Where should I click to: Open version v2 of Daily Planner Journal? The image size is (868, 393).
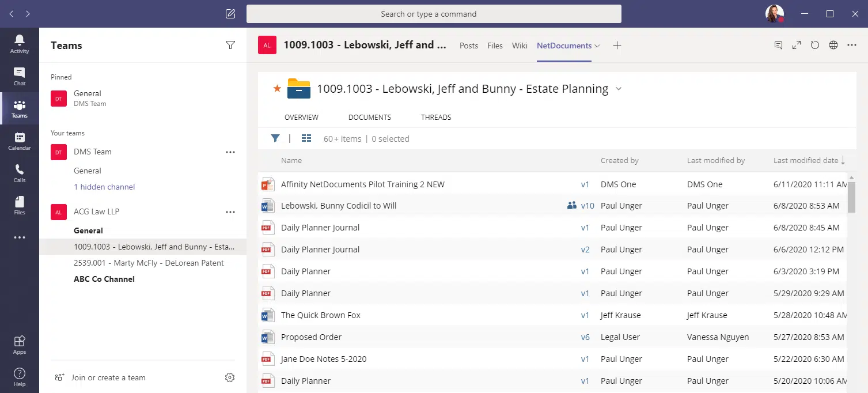(x=585, y=250)
